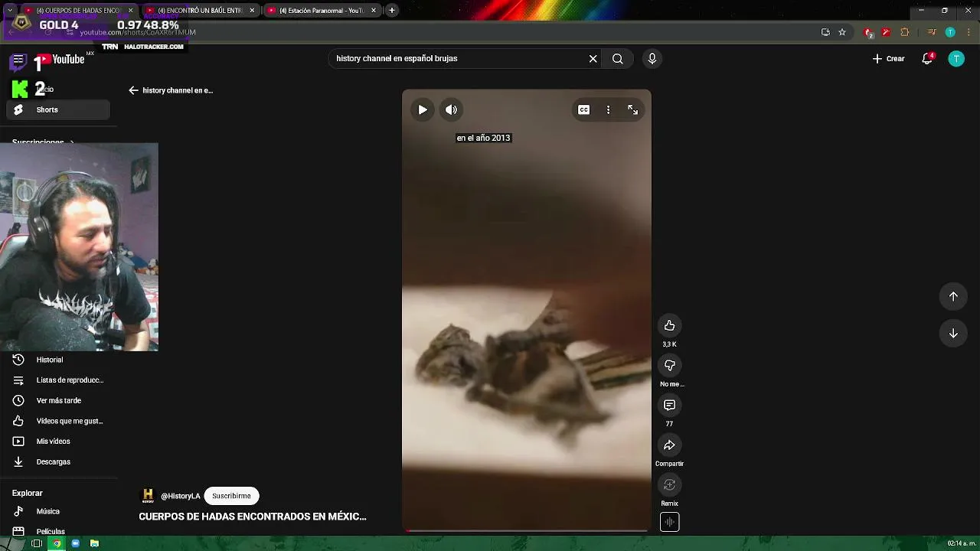
Task: Open Películas under Explorar
Action: pos(58,531)
